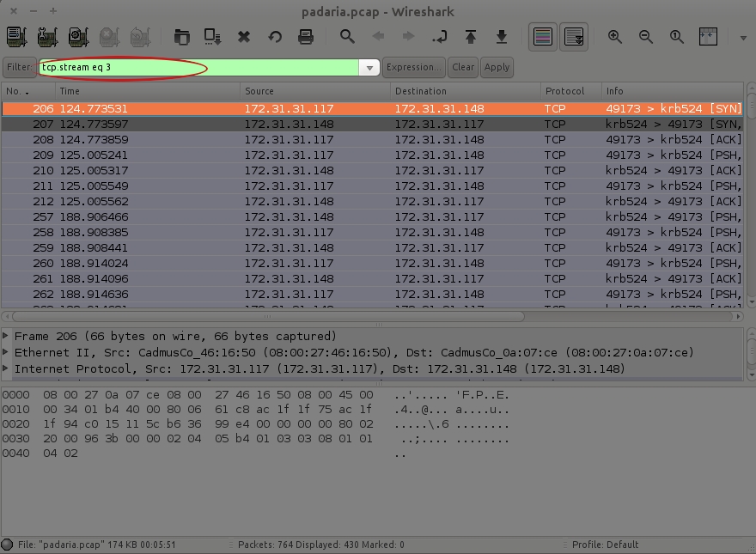Go forward in packet history arrow
The width and height of the screenshot is (756, 554).
coord(408,37)
